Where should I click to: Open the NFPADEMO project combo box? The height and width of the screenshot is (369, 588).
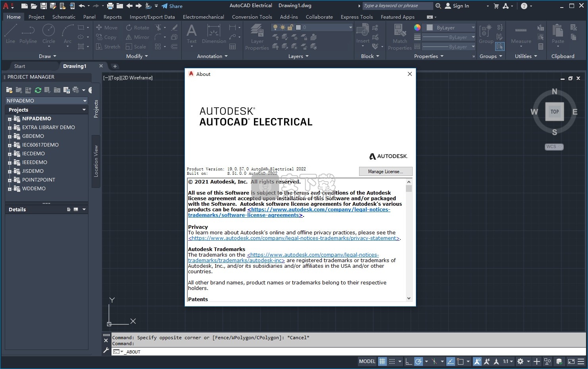pos(46,100)
